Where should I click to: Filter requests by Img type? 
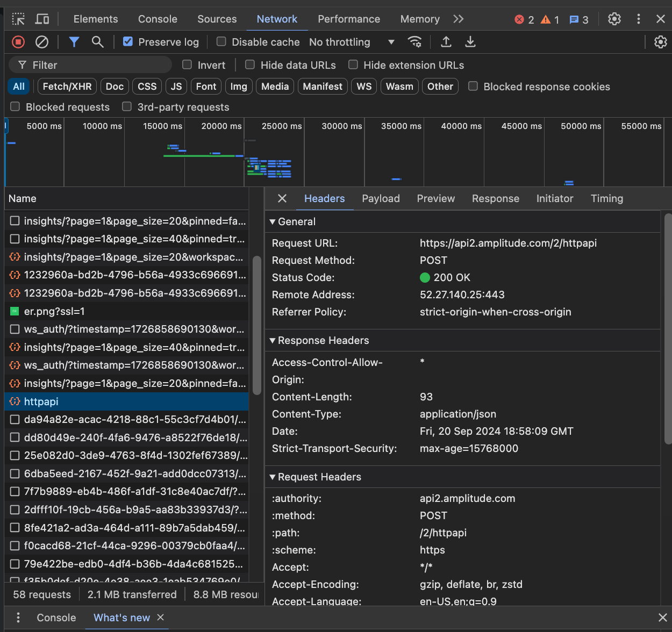[x=239, y=87]
